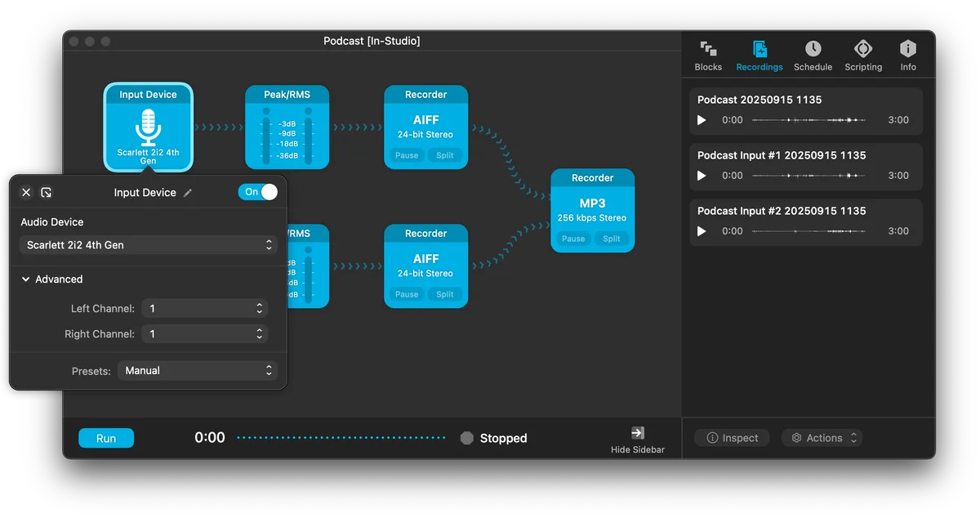Image resolution: width=980 pixels, height=518 pixels.
Task: Toggle the Input Device On switch
Action: point(258,192)
